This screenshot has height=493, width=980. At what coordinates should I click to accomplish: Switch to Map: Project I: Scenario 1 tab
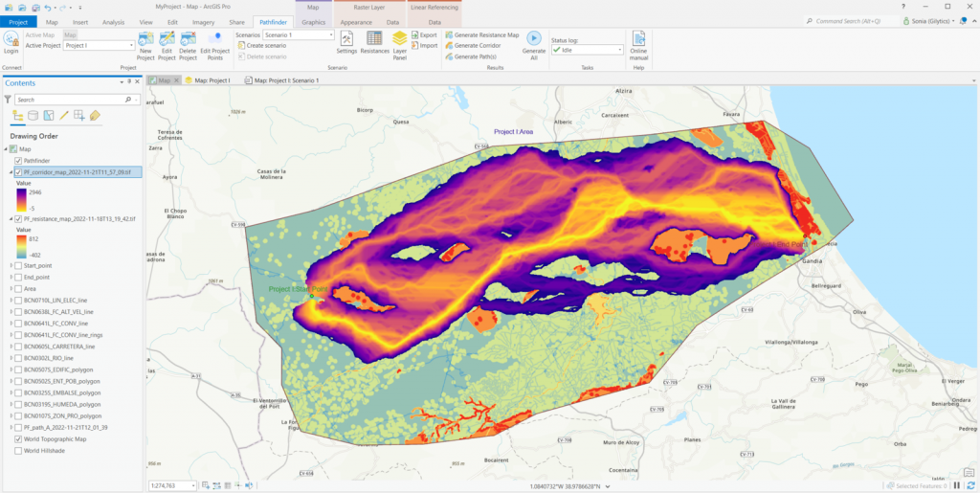point(282,80)
